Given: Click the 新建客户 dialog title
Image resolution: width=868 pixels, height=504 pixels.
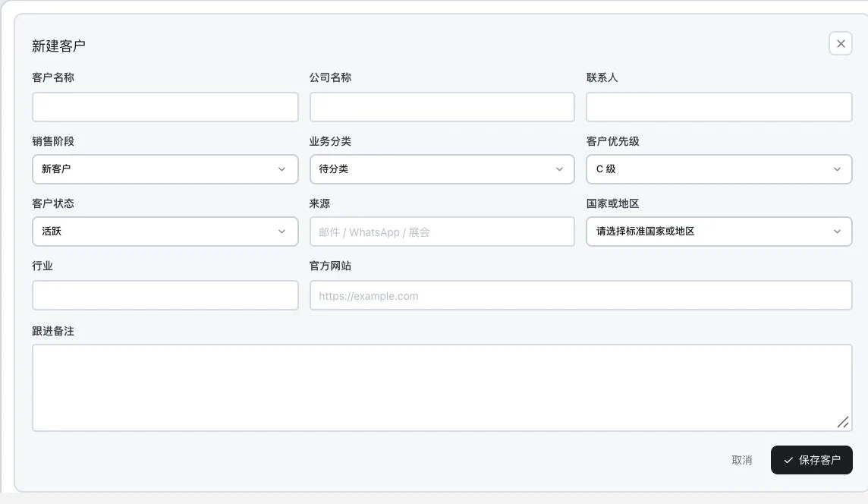Looking at the screenshot, I should tap(58, 46).
